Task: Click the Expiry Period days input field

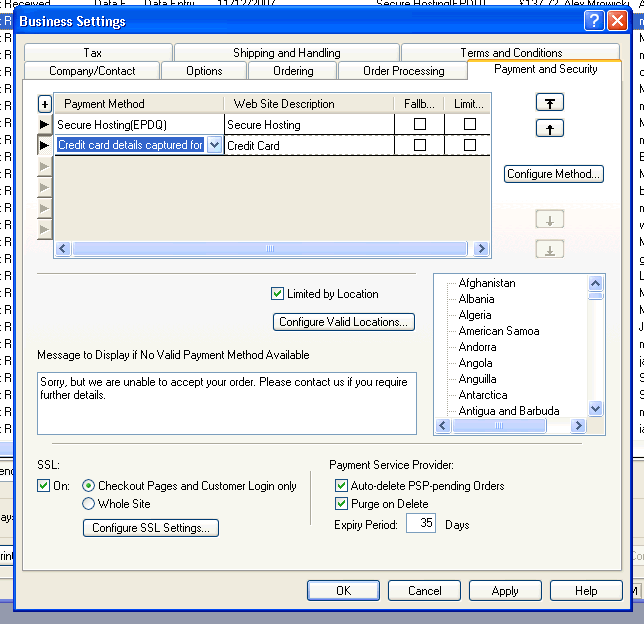Action: click(x=421, y=523)
